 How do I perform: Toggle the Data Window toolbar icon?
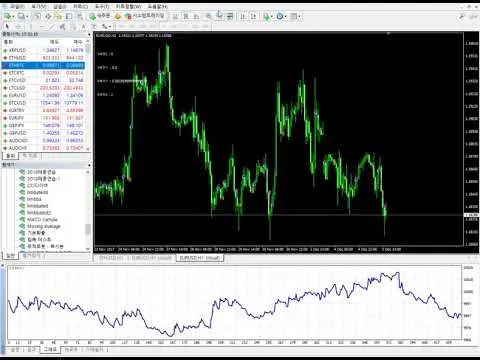coord(48,16)
